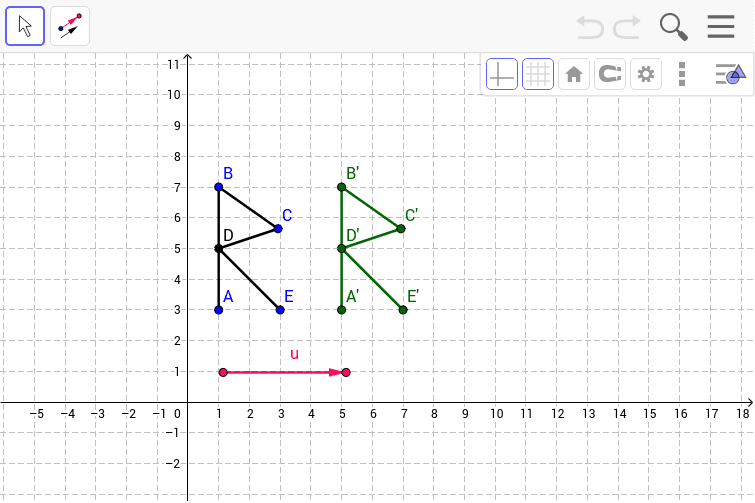The width and height of the screenshot is (755, 503).
Task: Select blue point C
Action: tap(278, 229)
